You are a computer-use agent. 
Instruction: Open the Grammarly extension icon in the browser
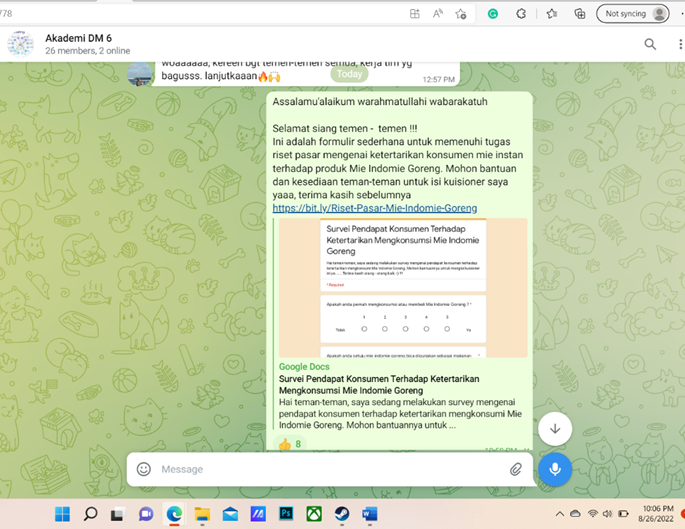click(493, 14)
